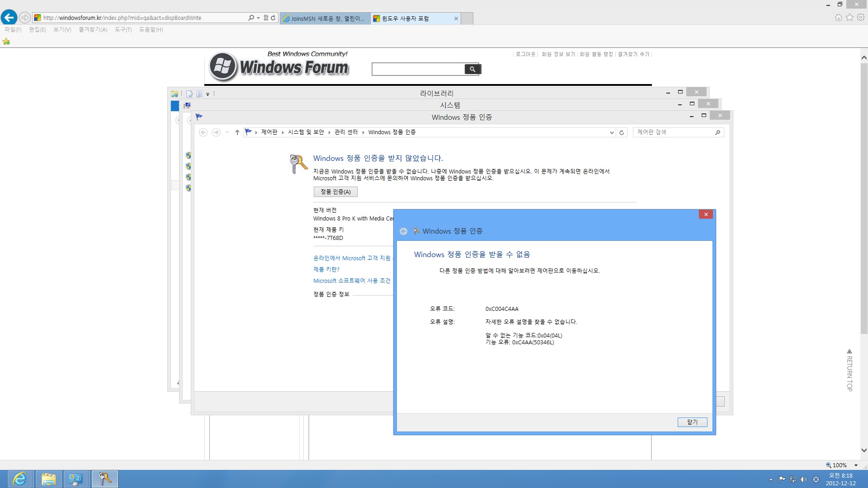Click the Add to Favorites bar star icon
The width and height of the screenshot is (868, 488).
6,42
